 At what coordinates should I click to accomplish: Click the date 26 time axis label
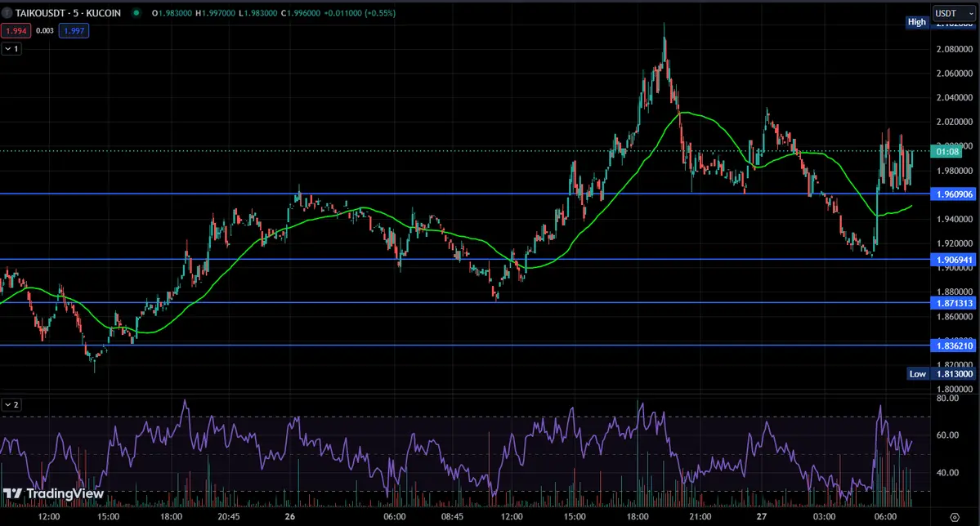tap(289, 517)
